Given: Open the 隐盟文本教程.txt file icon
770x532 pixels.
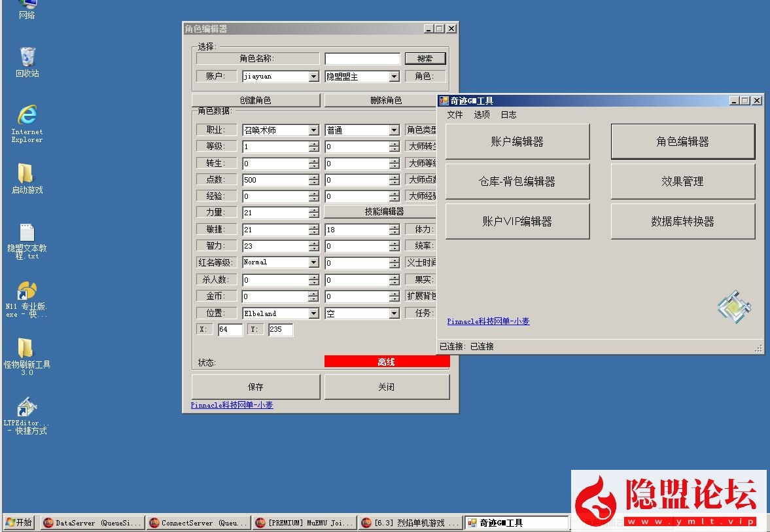Looking at the screenshot, I should click(27, 233).
